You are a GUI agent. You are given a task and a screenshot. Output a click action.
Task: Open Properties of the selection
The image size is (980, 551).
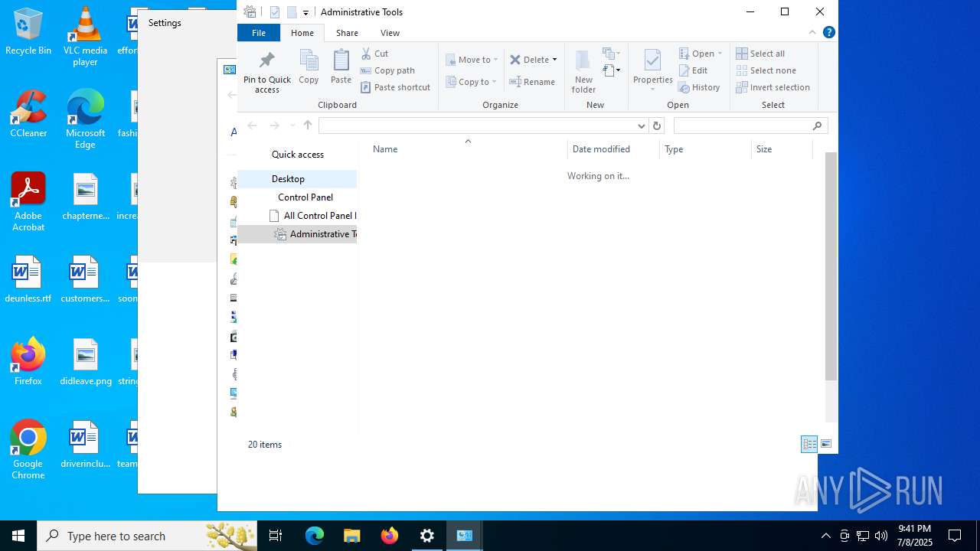(653, 70)
